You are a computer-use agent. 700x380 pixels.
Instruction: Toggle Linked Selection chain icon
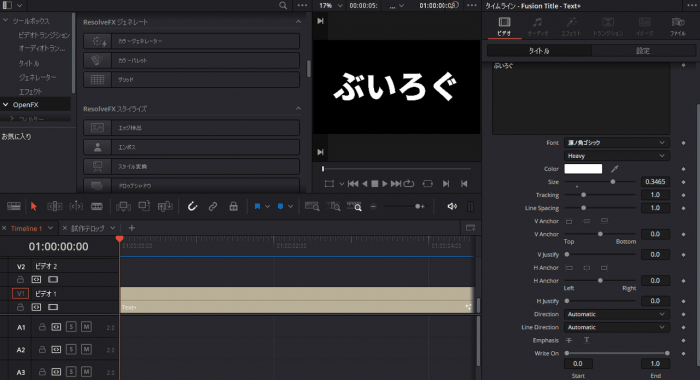tap(212, 206)
